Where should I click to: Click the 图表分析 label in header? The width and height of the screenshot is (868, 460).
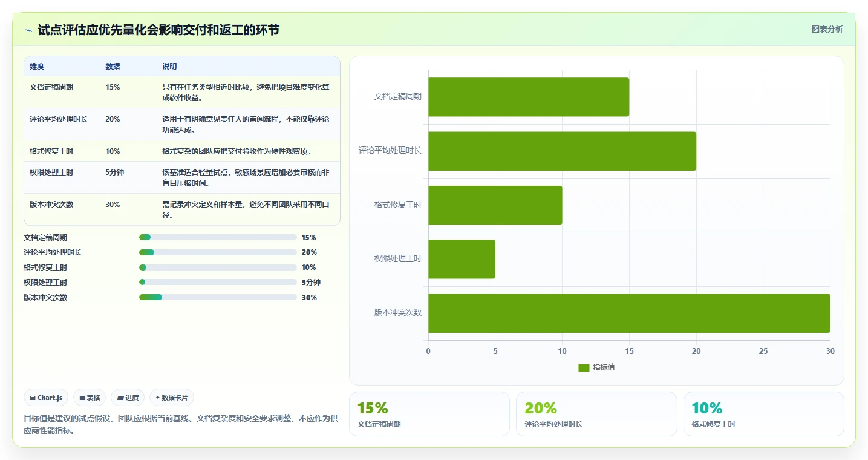(827, 29)
